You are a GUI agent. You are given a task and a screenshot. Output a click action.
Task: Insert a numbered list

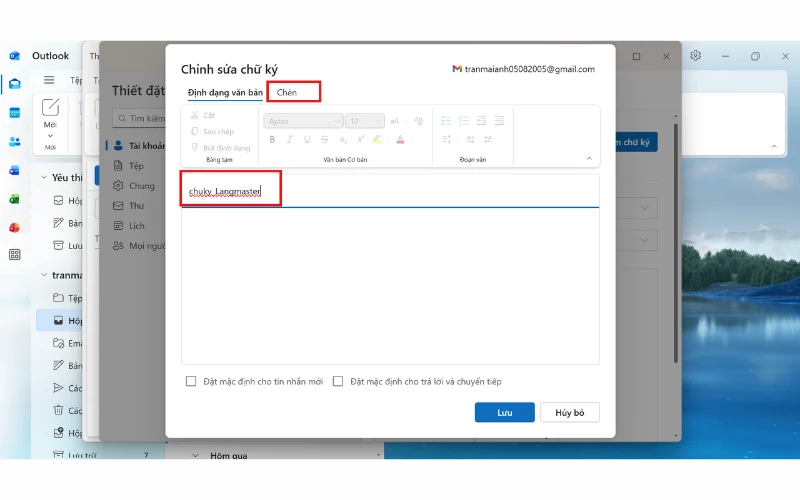tap(464, 121)
